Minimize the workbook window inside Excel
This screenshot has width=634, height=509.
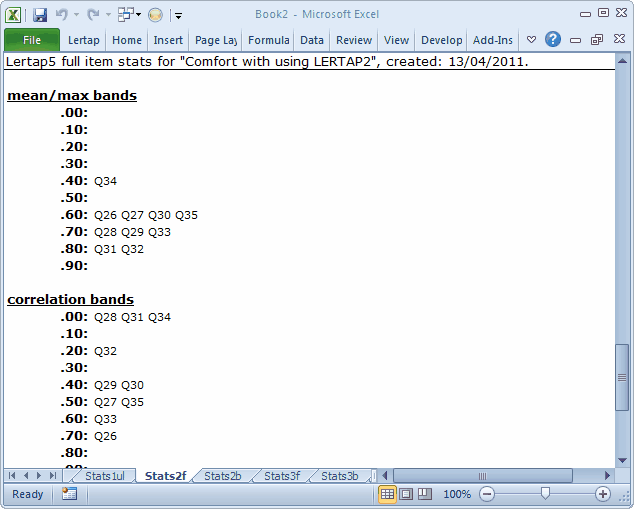click(575, 40)
